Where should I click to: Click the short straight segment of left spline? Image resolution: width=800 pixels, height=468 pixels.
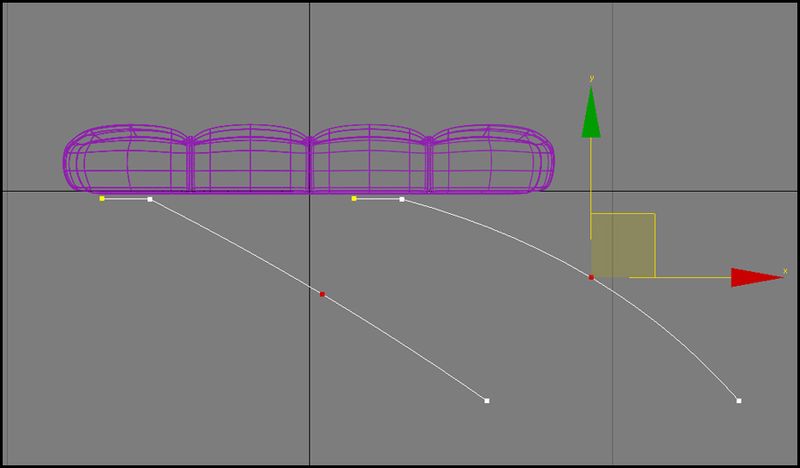[x=126, y=199]
